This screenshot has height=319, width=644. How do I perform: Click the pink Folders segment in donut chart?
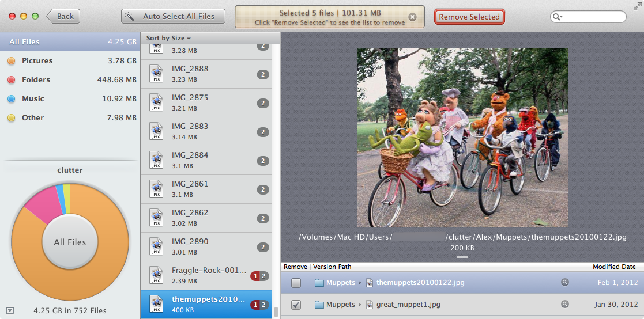[x=40, y=206]
